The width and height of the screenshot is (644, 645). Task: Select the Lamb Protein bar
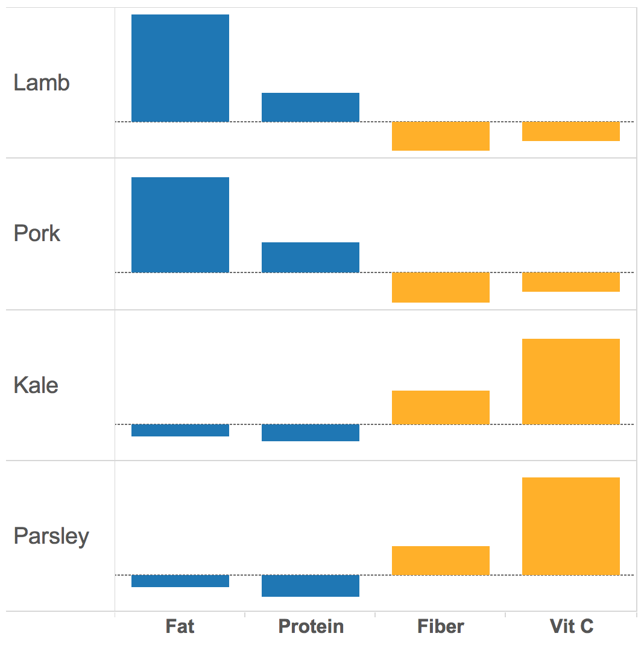pyautogui.click(x=310, y=107)
